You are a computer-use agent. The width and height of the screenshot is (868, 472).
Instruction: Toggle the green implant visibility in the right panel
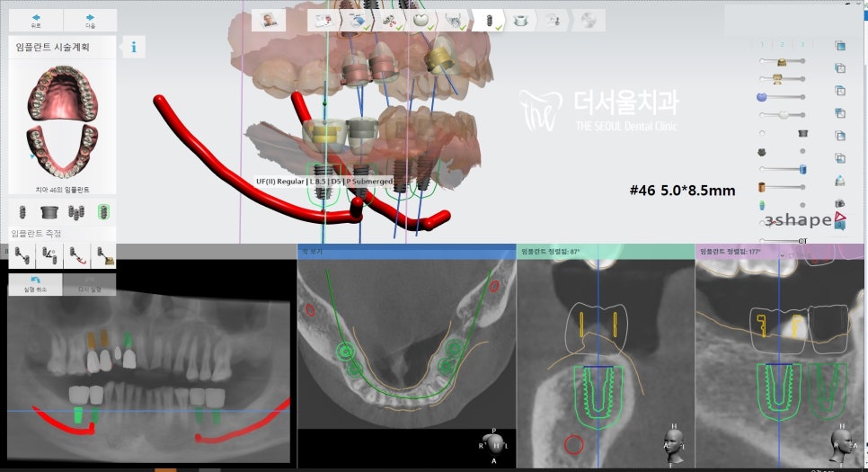tap(763, 205)
